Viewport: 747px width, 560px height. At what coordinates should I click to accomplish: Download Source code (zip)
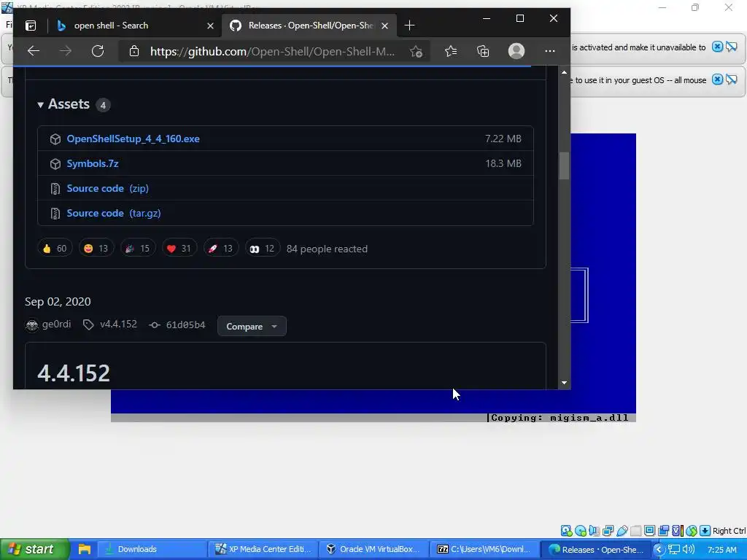coord(108,188)
